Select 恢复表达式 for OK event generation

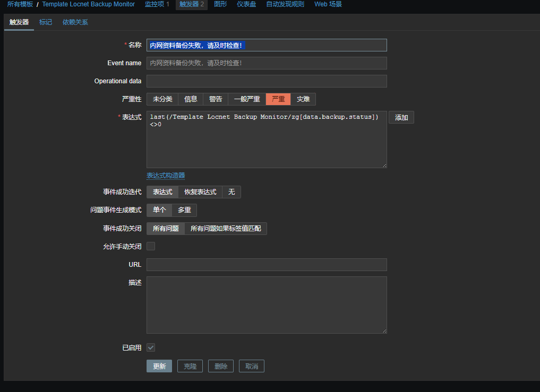[x=200, y=192]
